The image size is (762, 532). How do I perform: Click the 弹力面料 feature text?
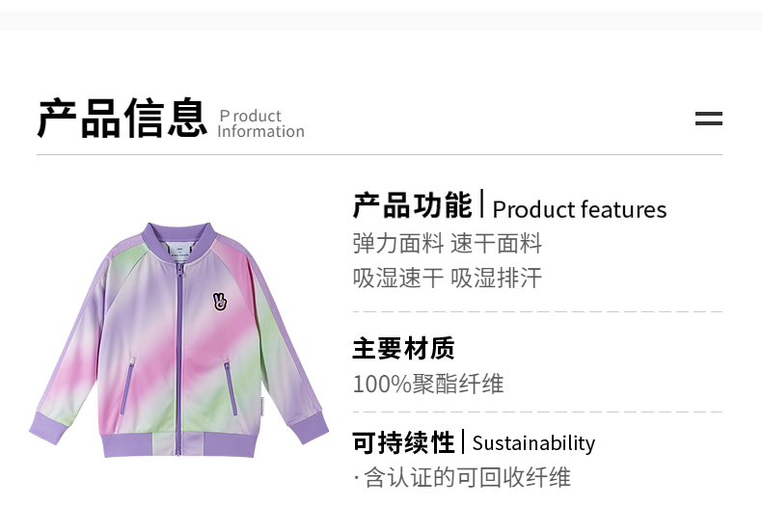click(x=397, y=243)
